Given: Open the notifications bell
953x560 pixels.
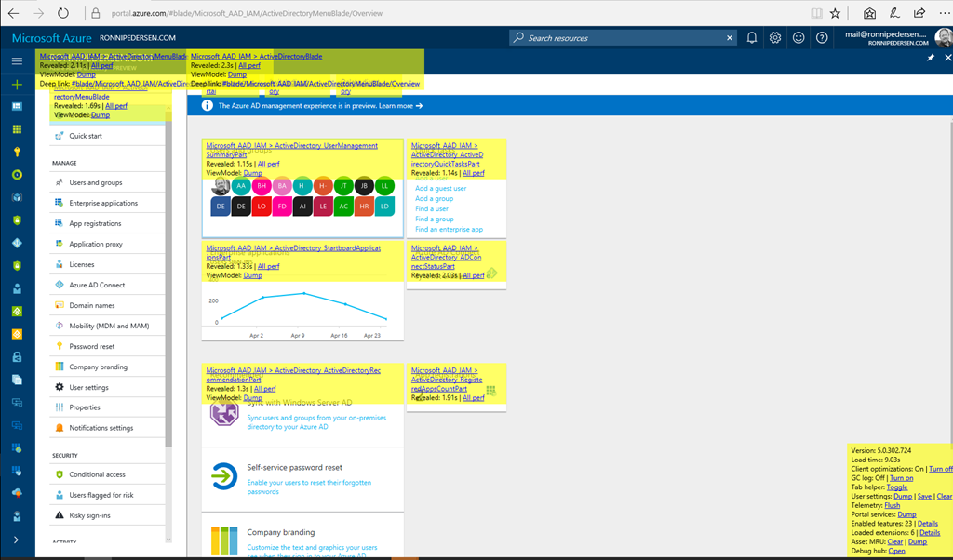Looking at the screenshot, I should click(x=752, y=37).
